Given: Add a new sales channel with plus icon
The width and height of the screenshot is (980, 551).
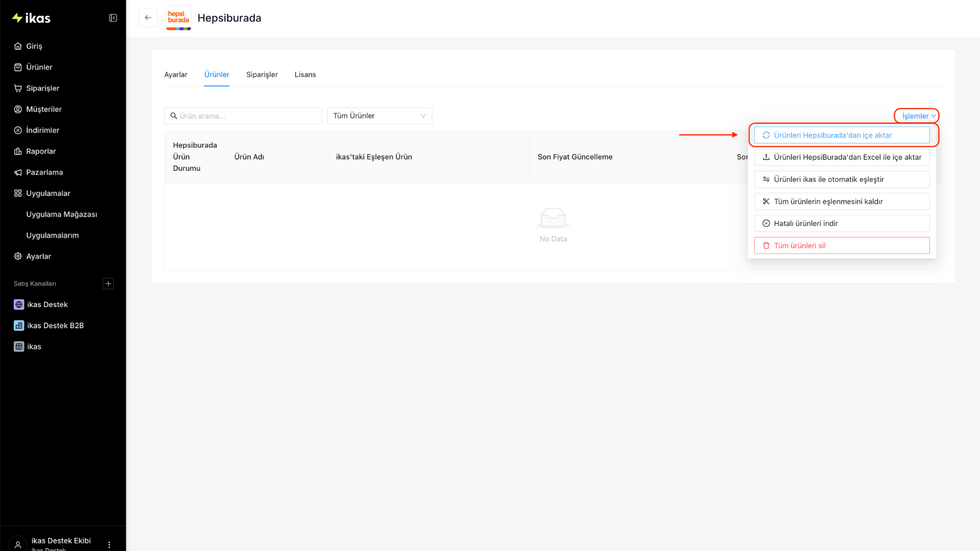Looking at the screenshot, I should coord(108,284).
